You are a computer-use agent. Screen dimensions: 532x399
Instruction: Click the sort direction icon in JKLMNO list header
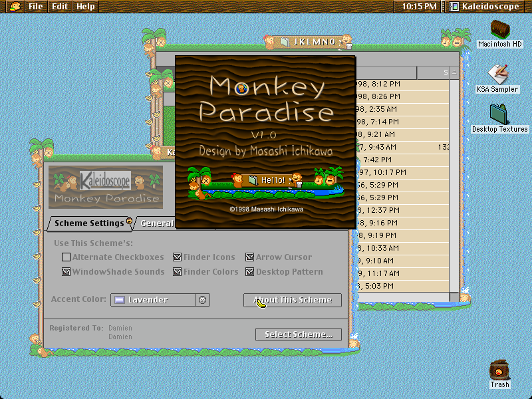click(x=454, y=72)
